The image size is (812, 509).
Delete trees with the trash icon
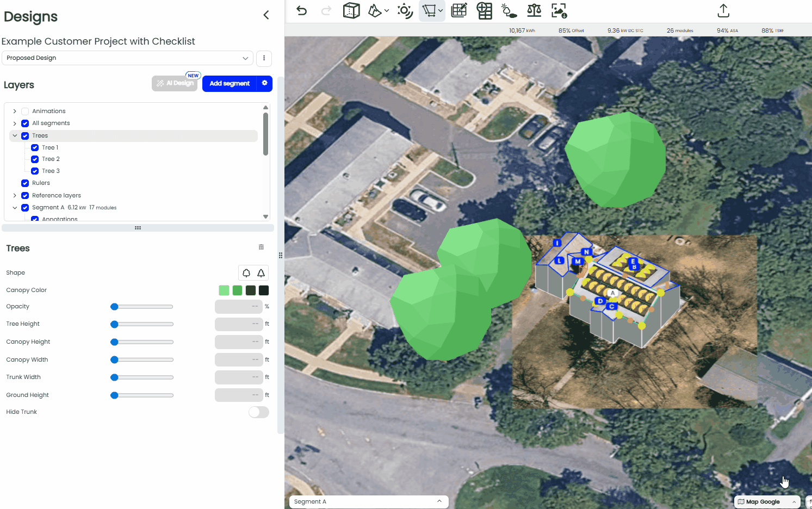[261, 247]
